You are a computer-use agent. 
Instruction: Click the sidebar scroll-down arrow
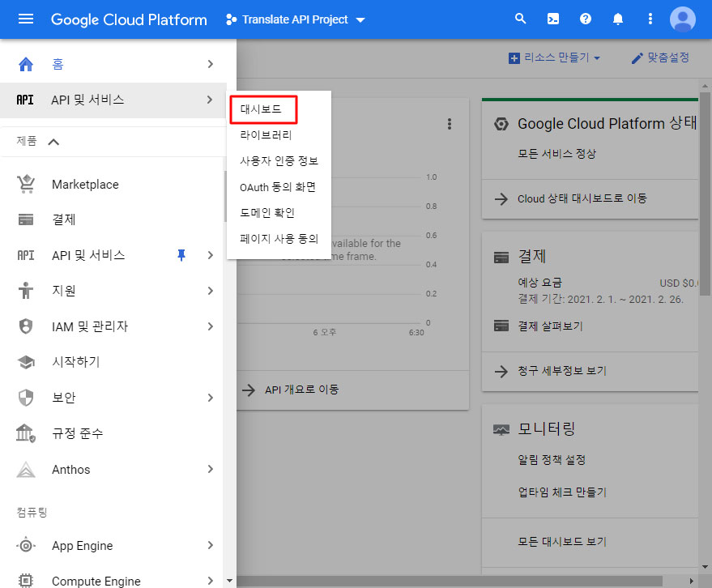click(229, 580)
